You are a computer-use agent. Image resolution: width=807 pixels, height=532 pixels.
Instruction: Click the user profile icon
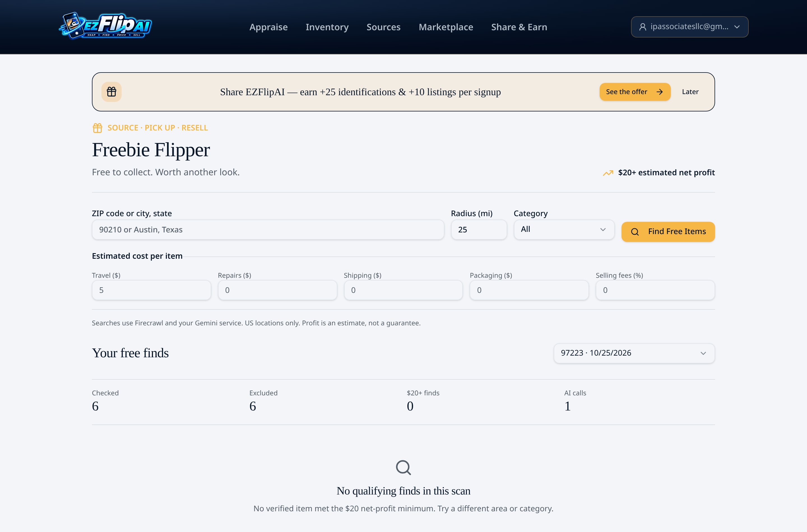pyautogui.click(x=642, y=27)
